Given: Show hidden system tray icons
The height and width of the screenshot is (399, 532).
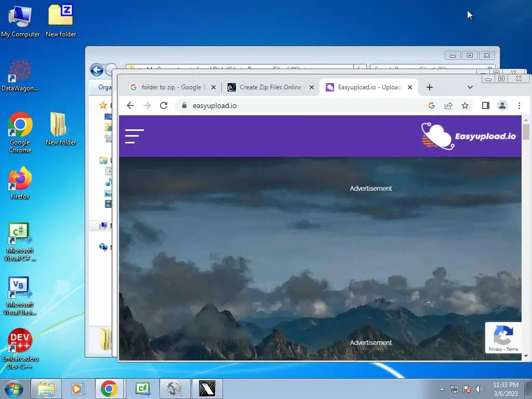Looking at the screenshot, I should coord(442,389).
